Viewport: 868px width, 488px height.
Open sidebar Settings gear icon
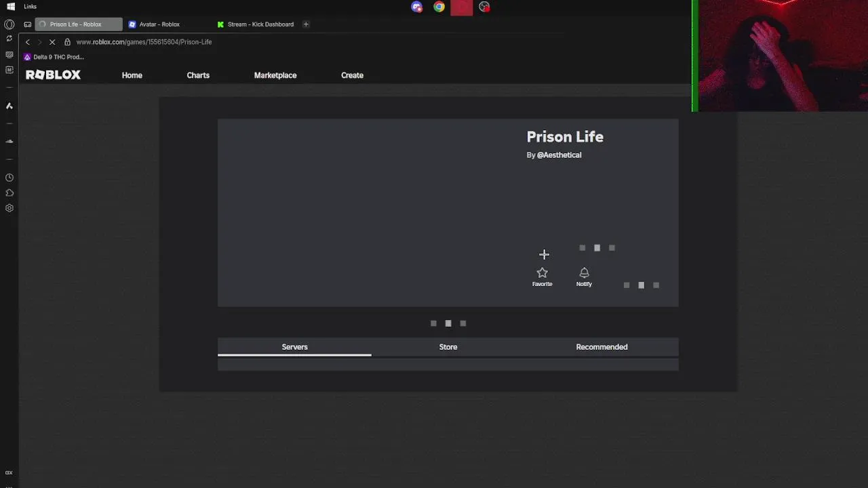pyautogui.click(x=9, y=208)
